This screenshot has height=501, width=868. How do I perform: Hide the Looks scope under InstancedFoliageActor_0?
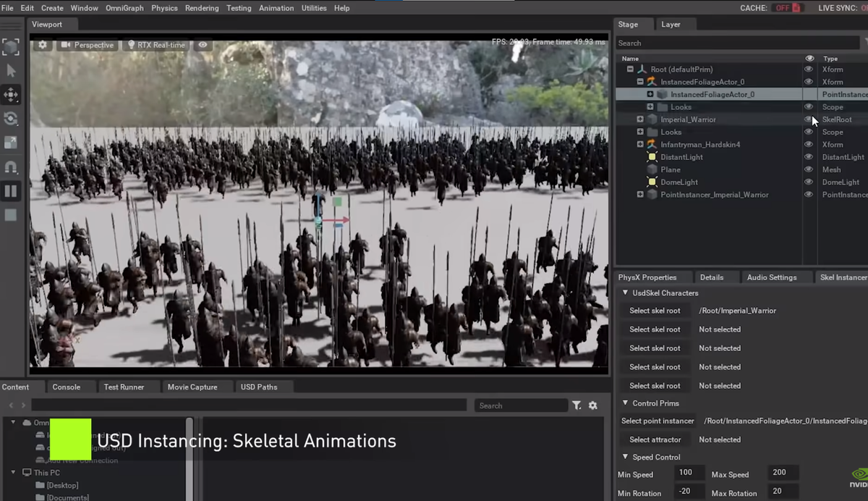coord(809,107)
